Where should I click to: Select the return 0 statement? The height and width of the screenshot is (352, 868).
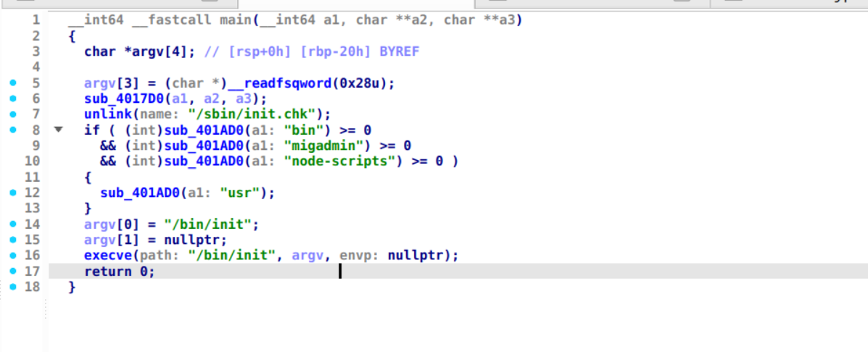click(120, 272)
